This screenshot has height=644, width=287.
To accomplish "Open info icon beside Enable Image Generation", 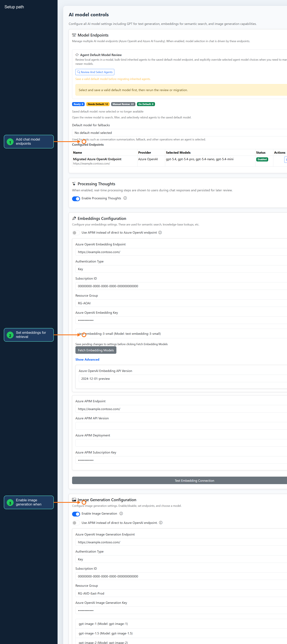I will click(121, 513).
